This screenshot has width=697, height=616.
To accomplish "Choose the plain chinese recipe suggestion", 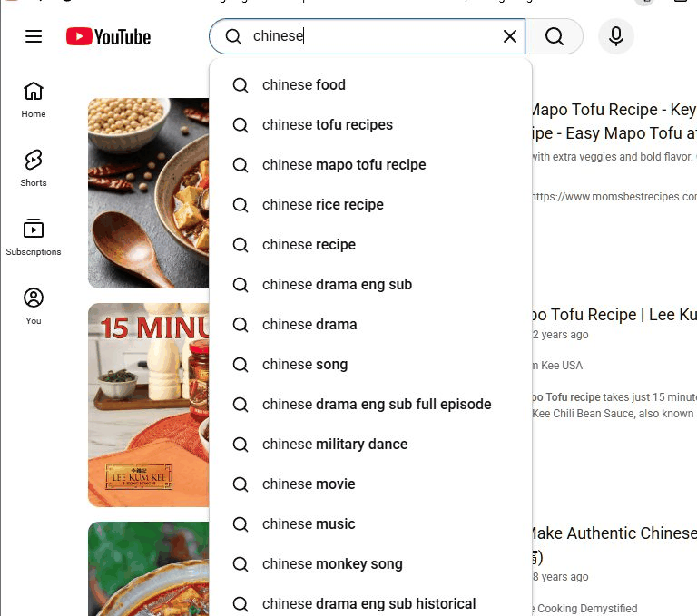I will click(x=370, y=244).
